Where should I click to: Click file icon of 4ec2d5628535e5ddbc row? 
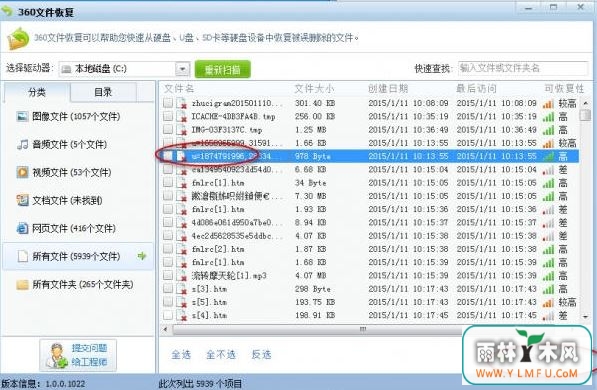click(x=182, y=236)
